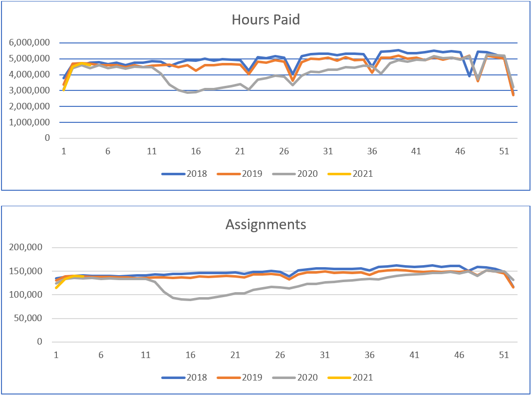Viewport: 532px width, 396px height.
Task: Select the Hours Paid chart title
Action: click(266, 20)
